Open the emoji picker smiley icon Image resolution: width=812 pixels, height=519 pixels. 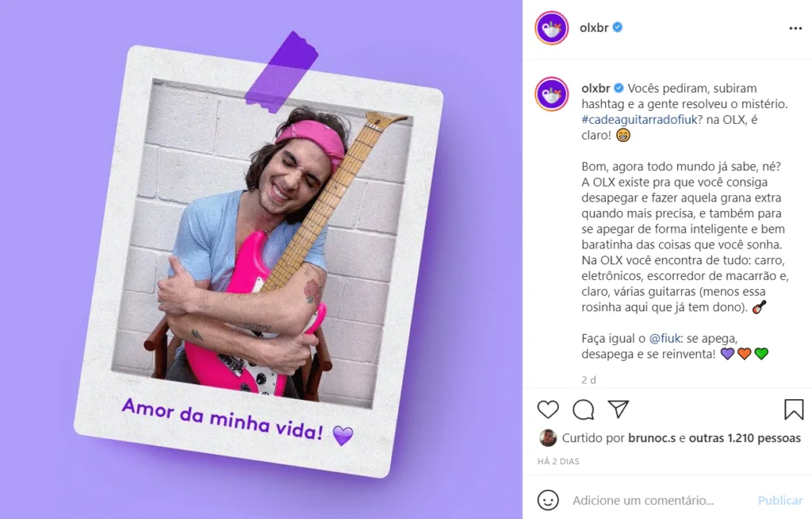point(548,500)
